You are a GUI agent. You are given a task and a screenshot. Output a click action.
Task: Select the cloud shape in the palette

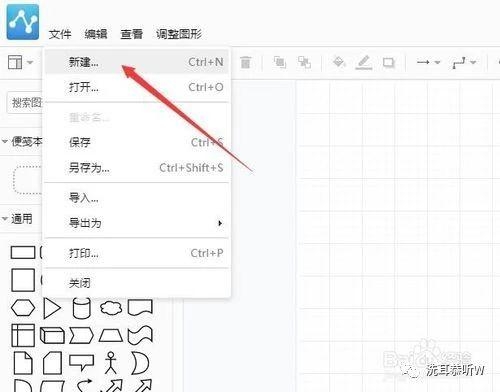(111, 308)
